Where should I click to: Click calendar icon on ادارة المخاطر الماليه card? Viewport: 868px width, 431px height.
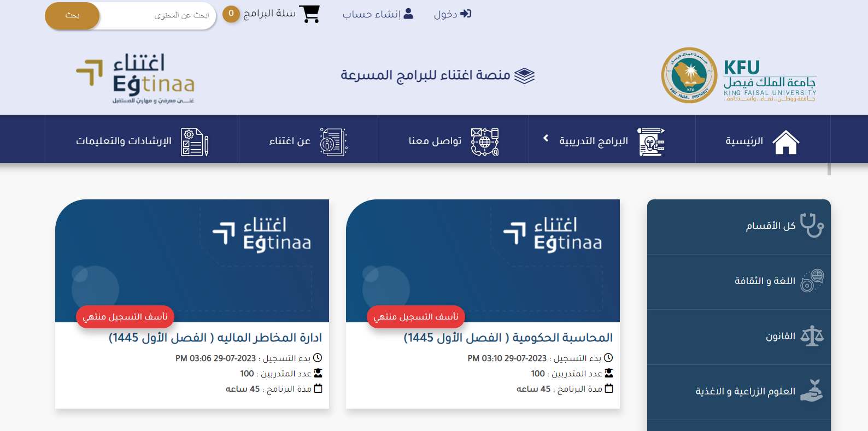[x=318, y=388]
